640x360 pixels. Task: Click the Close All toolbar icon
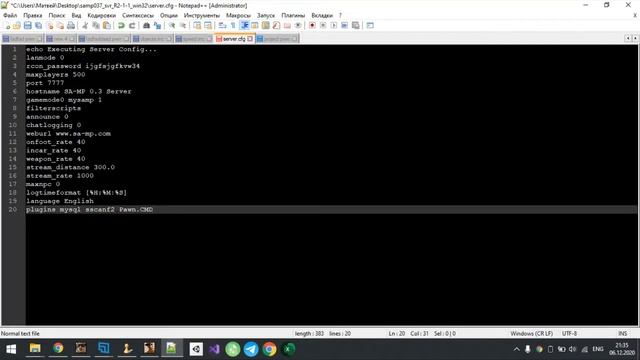click(60, 25)
